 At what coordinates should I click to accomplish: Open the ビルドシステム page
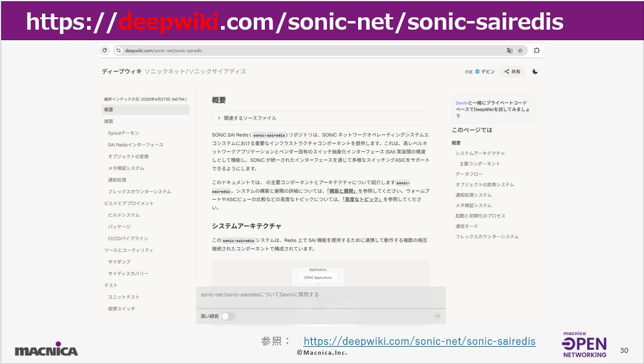click(x=123, y=215)
